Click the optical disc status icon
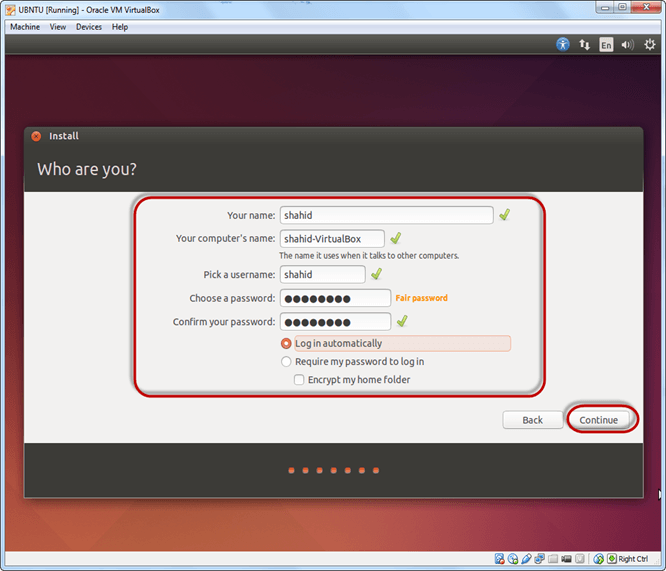This screenshot has width=666, height=571. click(512, 559)
